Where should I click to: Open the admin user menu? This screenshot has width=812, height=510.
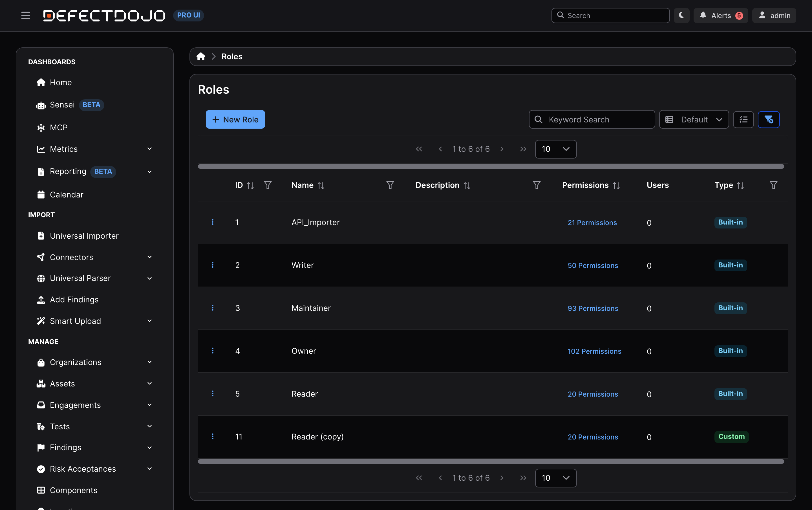pos(774,16)
